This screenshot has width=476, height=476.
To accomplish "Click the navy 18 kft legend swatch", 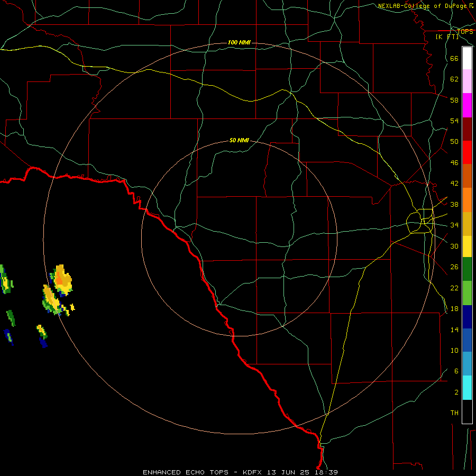I will (467, 317).
